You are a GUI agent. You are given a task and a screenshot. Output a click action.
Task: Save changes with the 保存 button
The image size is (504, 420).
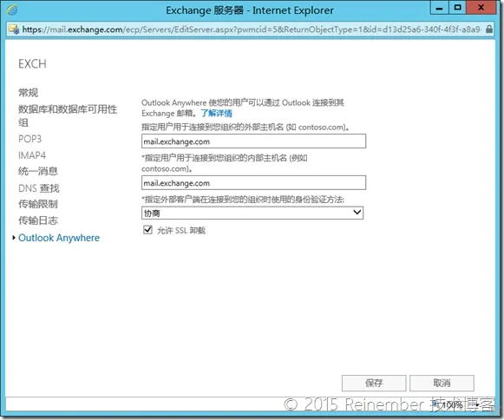(x=374, y=383)
